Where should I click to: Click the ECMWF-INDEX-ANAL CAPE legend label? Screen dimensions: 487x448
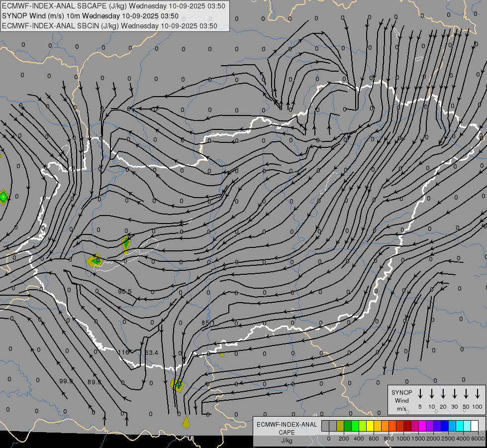point(287,428)
